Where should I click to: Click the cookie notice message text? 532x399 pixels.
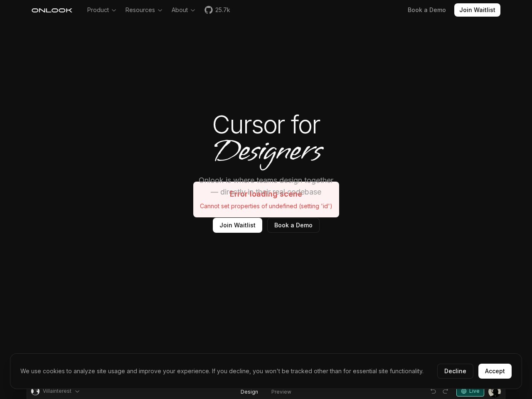(222, 371)
